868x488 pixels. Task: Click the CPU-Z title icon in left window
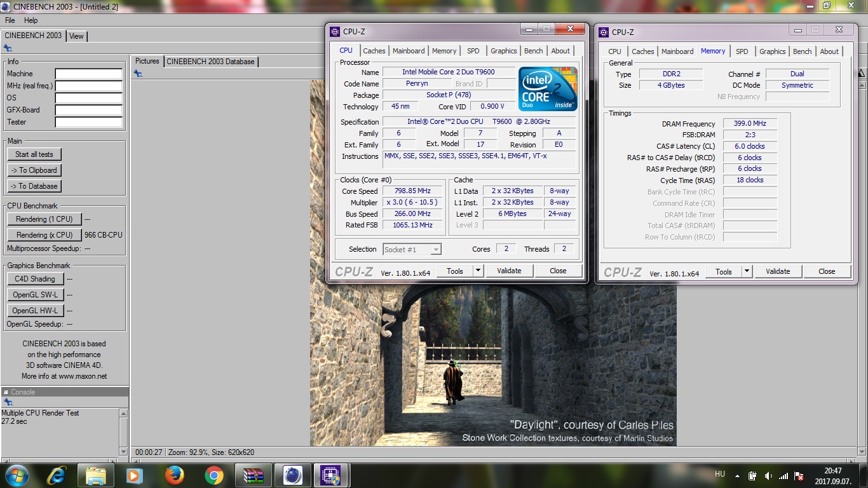335,32
